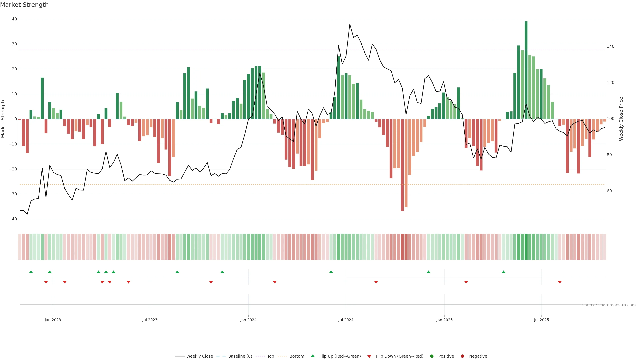Screen dimensions: 644x362
Task: Click the dark red Negative circle in legend
Action: tap(462, 356)
